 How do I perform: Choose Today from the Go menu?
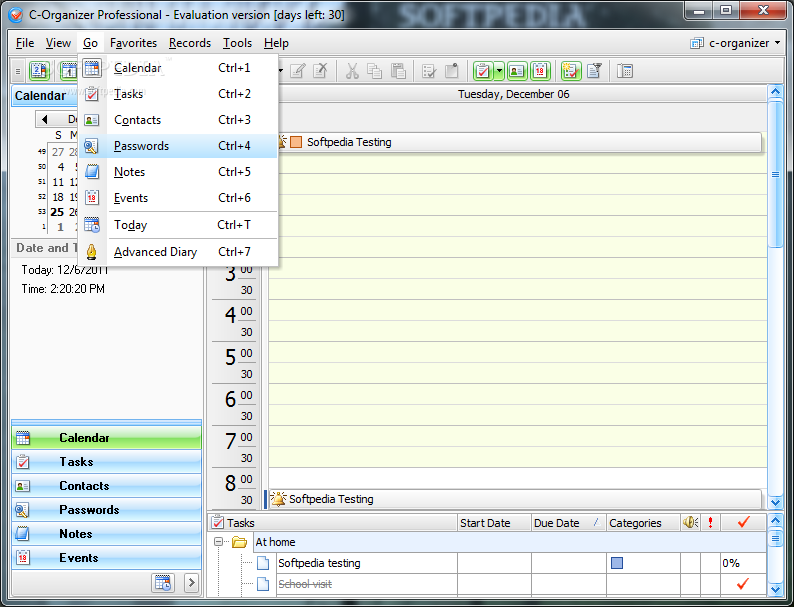pyautogui.click(x=178, y=225)
